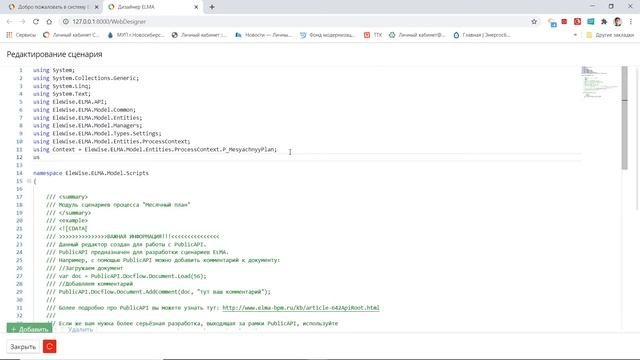The image size is (640, 360).
Task: Click the red refresh icon beside Закрыть
Action: click(x=49, y=347)
